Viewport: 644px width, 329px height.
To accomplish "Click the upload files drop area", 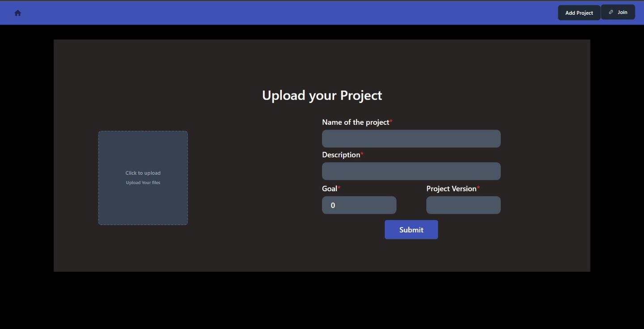I will (x=143, y=178).
